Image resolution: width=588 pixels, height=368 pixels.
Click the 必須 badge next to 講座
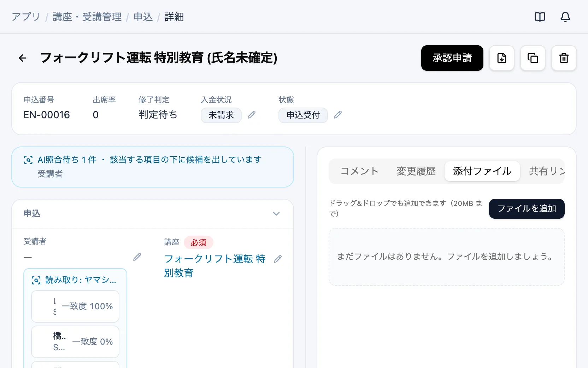click(x=199, y=242)
